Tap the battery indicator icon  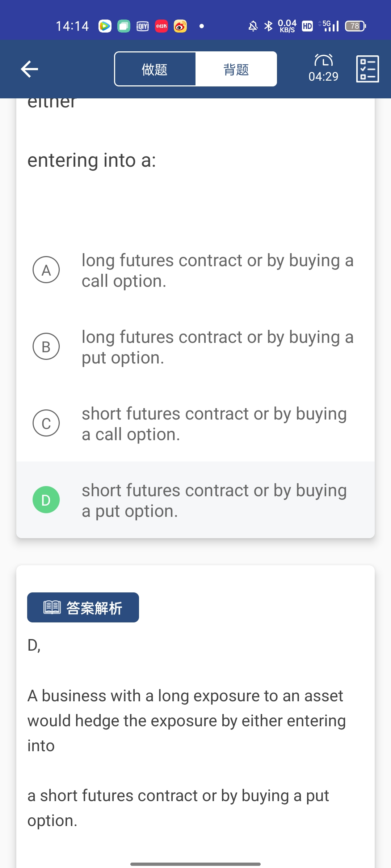[x=355, y=26]
